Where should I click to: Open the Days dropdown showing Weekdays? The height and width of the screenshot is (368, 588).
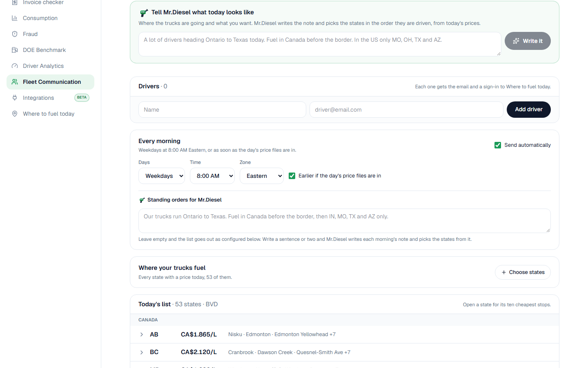(x=162, y=176)
